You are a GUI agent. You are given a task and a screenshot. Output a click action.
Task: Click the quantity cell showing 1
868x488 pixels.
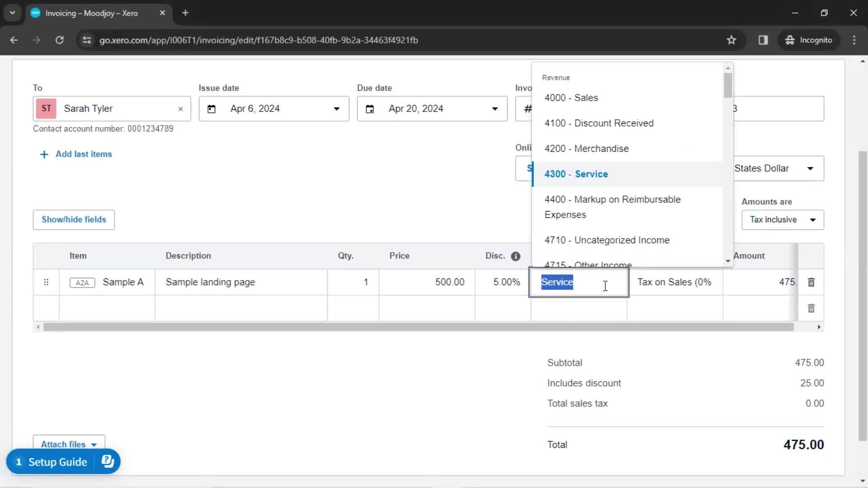353,282
